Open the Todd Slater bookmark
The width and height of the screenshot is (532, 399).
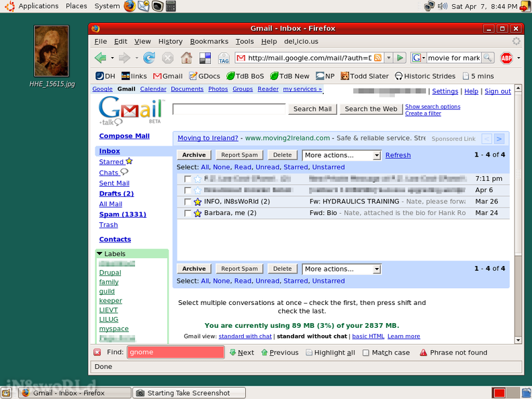tap(365, 76)
